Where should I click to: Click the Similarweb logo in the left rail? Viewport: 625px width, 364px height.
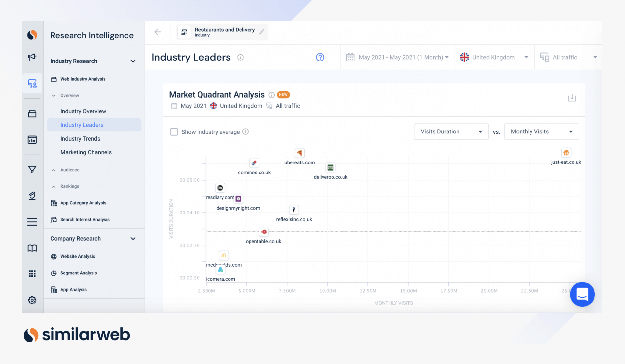[x=32, y=35]
